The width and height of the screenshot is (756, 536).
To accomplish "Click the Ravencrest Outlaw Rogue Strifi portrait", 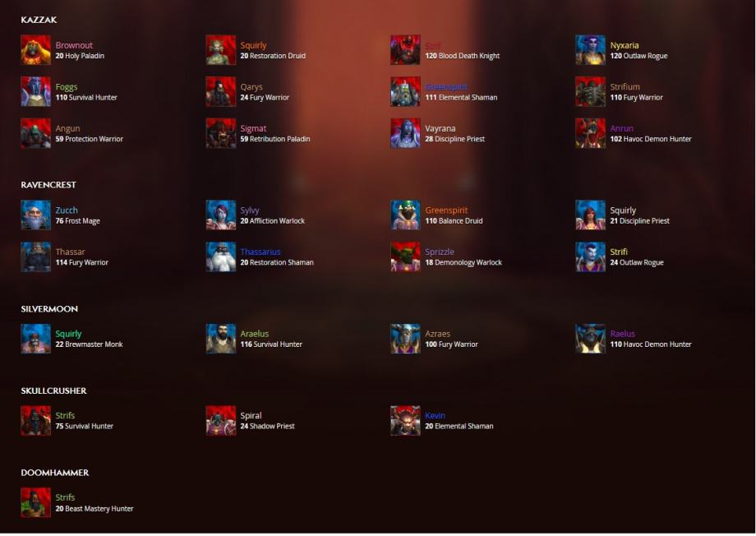I will click(590, 256).
